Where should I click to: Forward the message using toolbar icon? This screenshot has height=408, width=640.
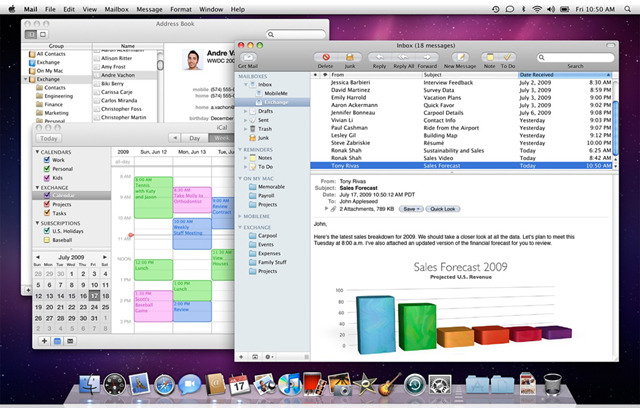[427, 58]
